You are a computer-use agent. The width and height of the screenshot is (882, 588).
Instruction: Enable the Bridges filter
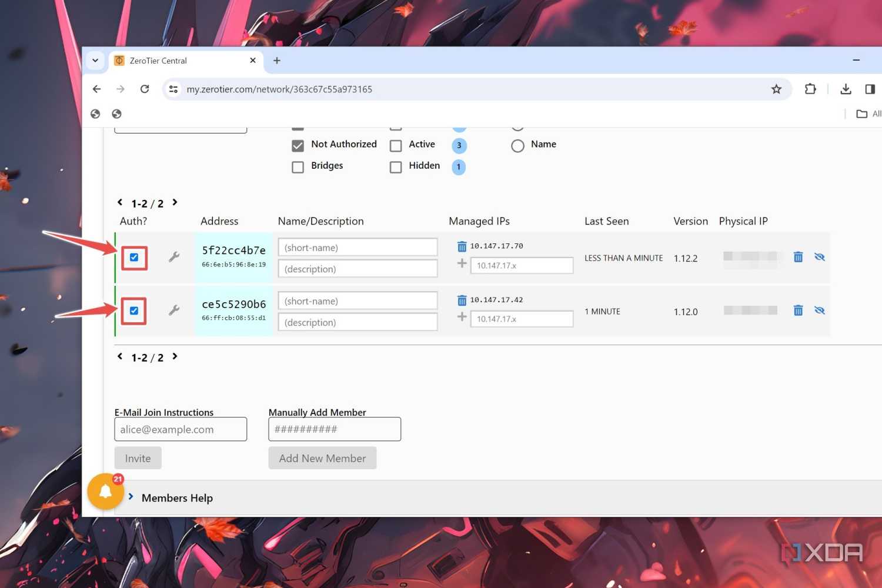tap(298, 167)
